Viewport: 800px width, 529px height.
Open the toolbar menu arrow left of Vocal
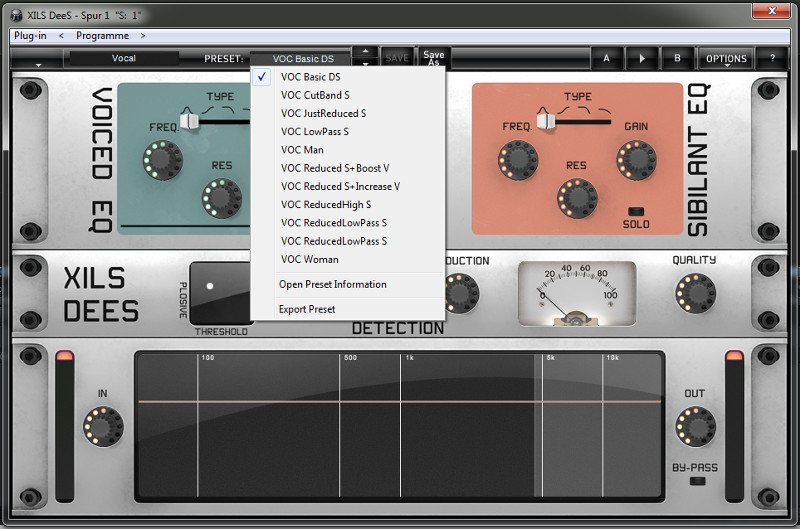(38, 63)
